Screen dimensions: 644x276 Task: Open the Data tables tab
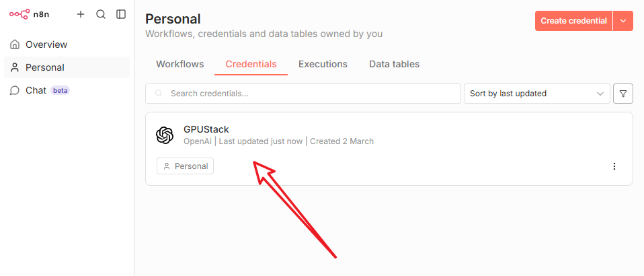point(394,64)
